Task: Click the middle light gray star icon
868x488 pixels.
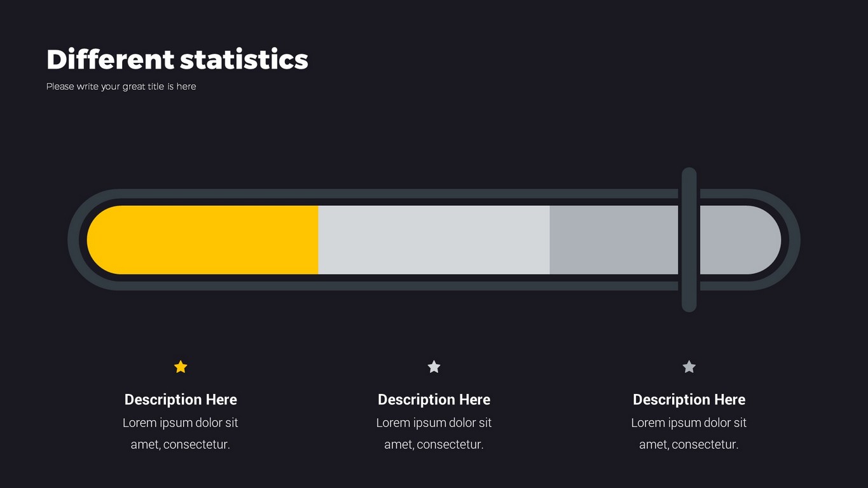Action: tap(434, 367)
